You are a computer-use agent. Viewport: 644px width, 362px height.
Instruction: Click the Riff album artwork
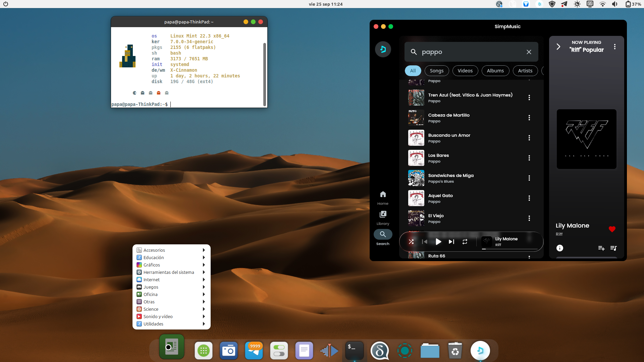587,139
